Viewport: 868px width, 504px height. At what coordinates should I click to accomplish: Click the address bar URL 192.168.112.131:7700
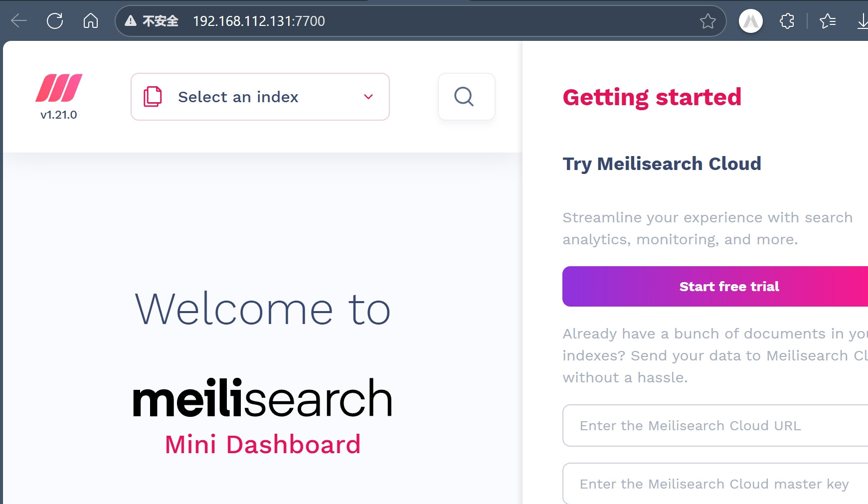(x=259, y=21)
